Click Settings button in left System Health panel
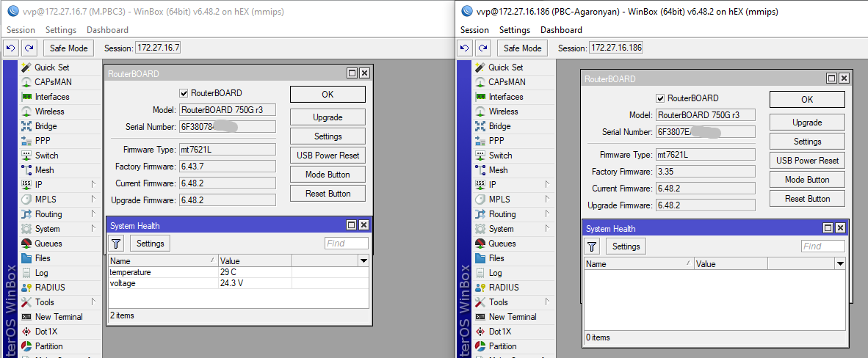Screen dimensions: 868x358 tap(150, 243)
